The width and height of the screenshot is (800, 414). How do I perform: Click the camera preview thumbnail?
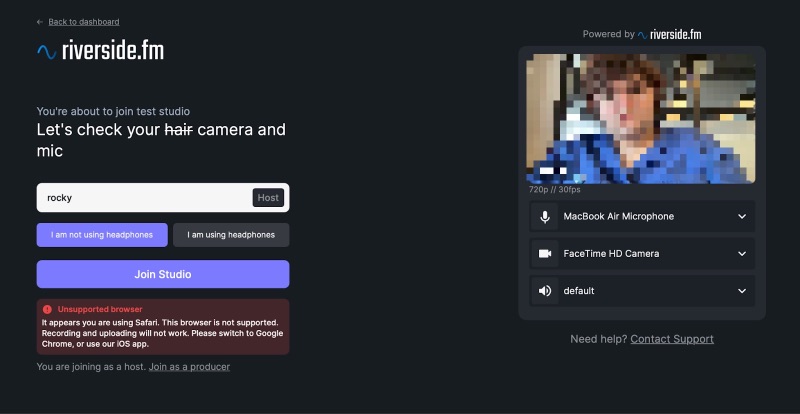[641, 118]
